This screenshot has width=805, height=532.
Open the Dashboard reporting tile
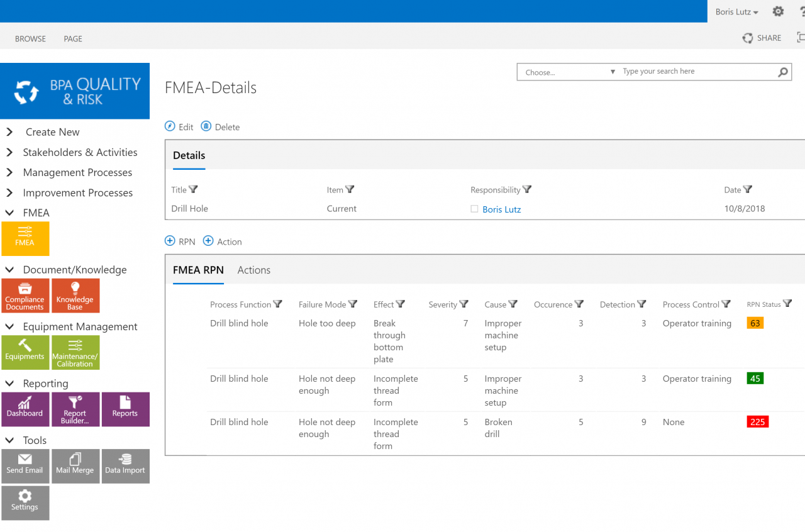[x=25, y=409]
